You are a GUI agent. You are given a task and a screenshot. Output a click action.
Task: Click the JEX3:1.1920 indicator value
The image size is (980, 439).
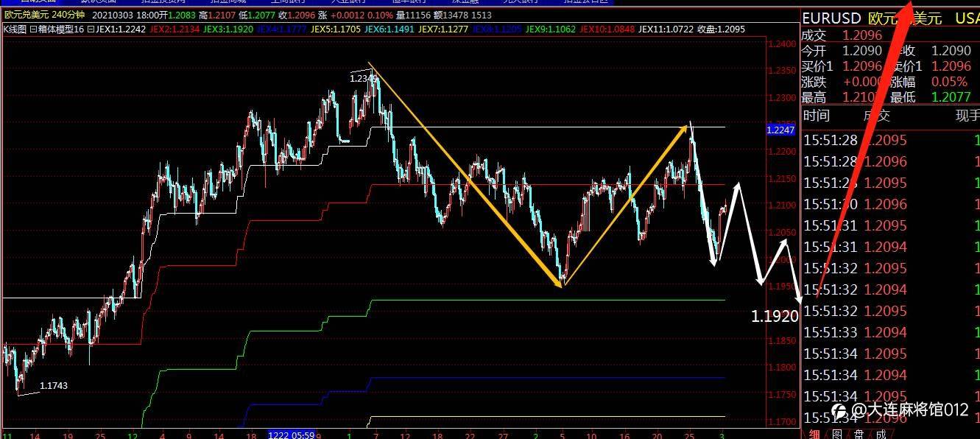[x=228, y=29]
